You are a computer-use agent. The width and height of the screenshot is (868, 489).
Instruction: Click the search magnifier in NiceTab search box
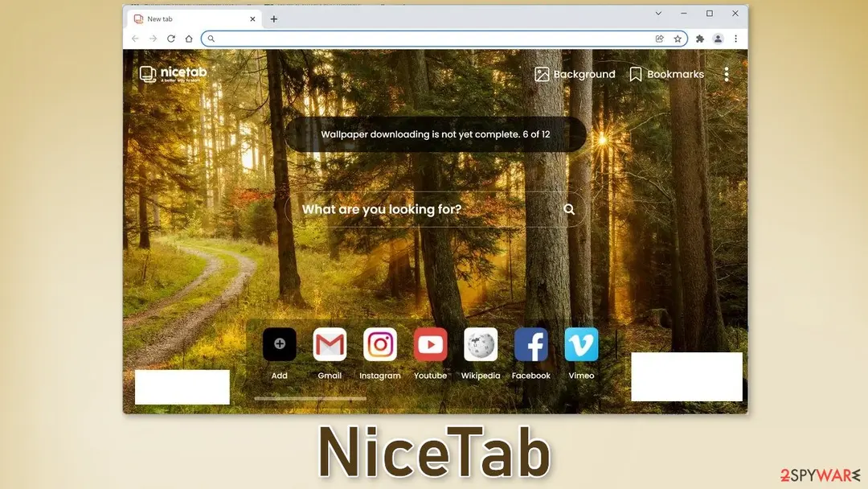click(x=569, y=209)
